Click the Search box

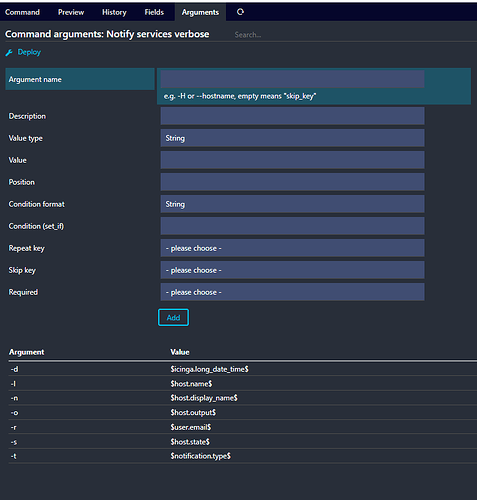pos(353,35)
